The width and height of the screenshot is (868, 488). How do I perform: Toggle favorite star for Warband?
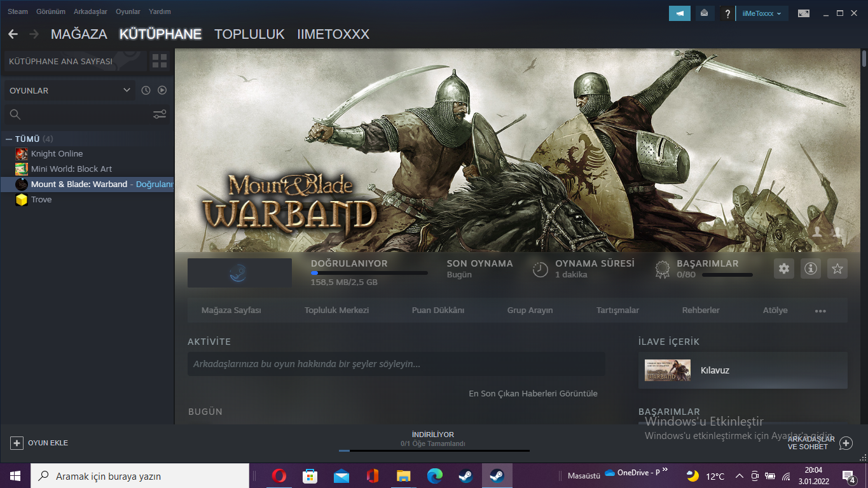click(837, 268)
